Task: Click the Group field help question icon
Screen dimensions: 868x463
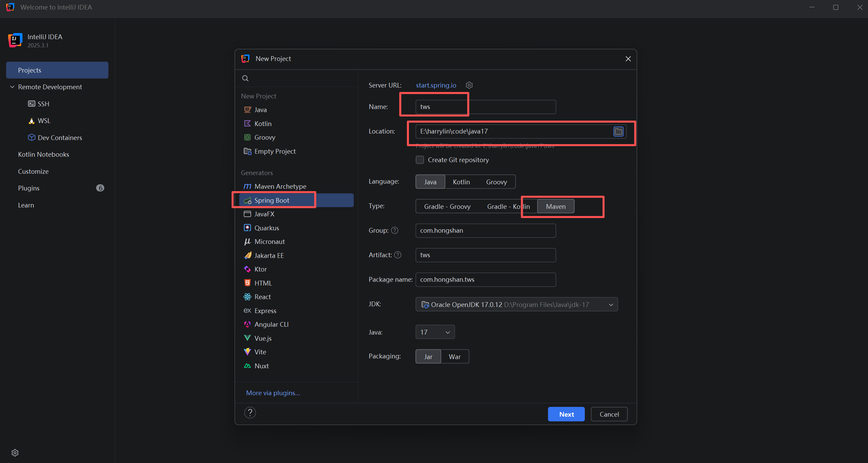Action: coord(395,231)
